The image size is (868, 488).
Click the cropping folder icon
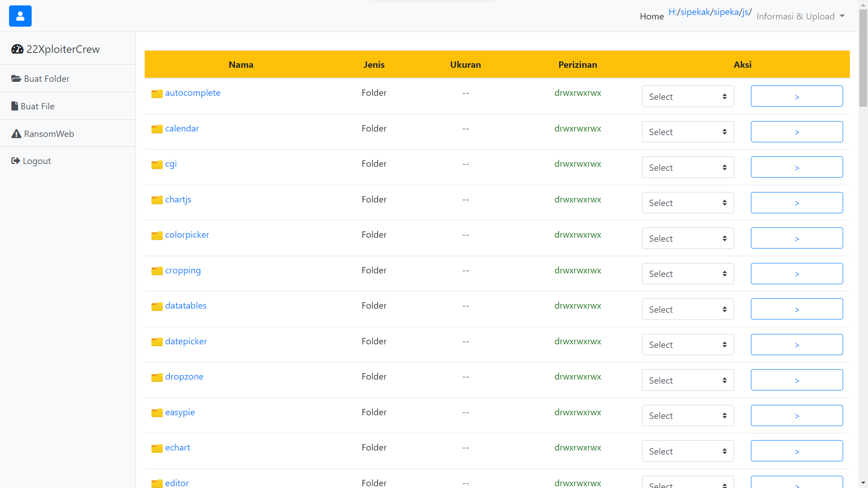(157, 271)
